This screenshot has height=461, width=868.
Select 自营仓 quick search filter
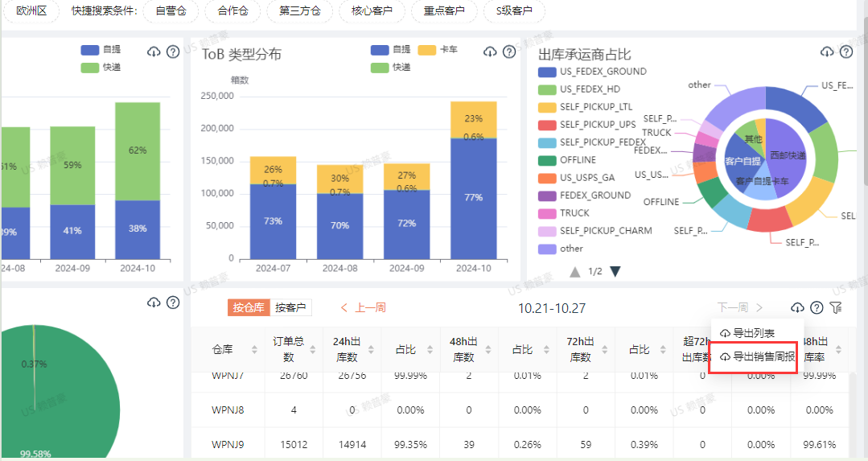point(171,11)
